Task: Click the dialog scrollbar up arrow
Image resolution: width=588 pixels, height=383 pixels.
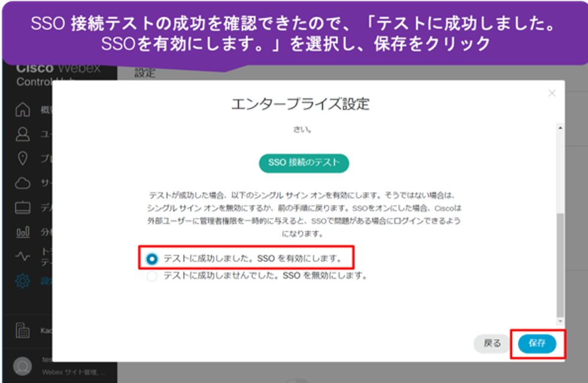Action: click(x=561, y=128)
